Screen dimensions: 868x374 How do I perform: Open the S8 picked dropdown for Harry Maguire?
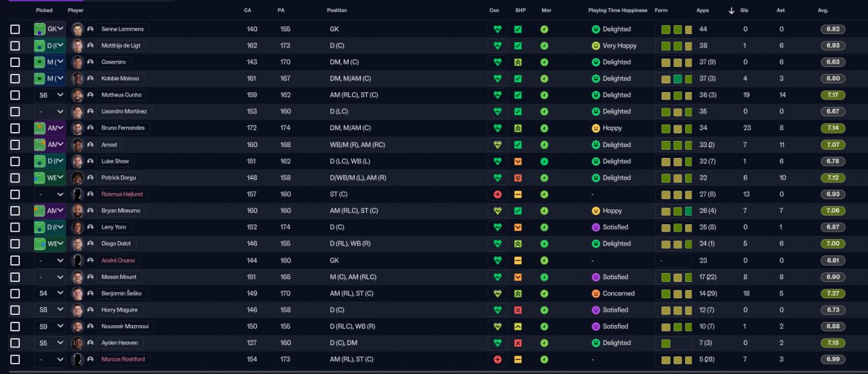[50, 310]
